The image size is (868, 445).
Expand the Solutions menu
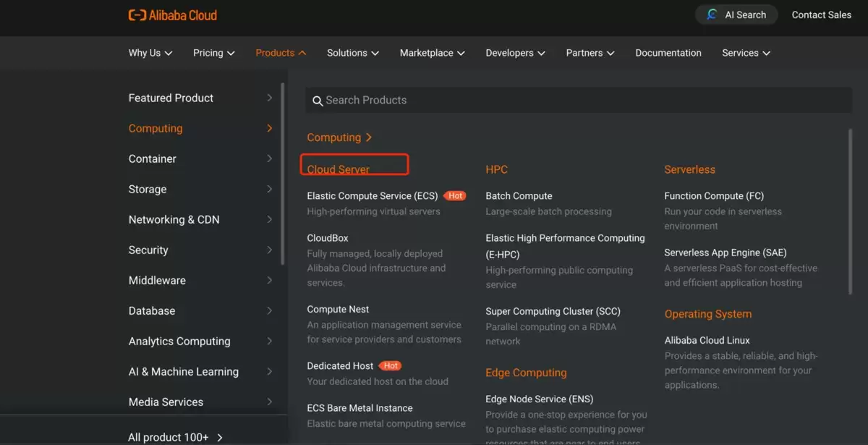(353, 53)
